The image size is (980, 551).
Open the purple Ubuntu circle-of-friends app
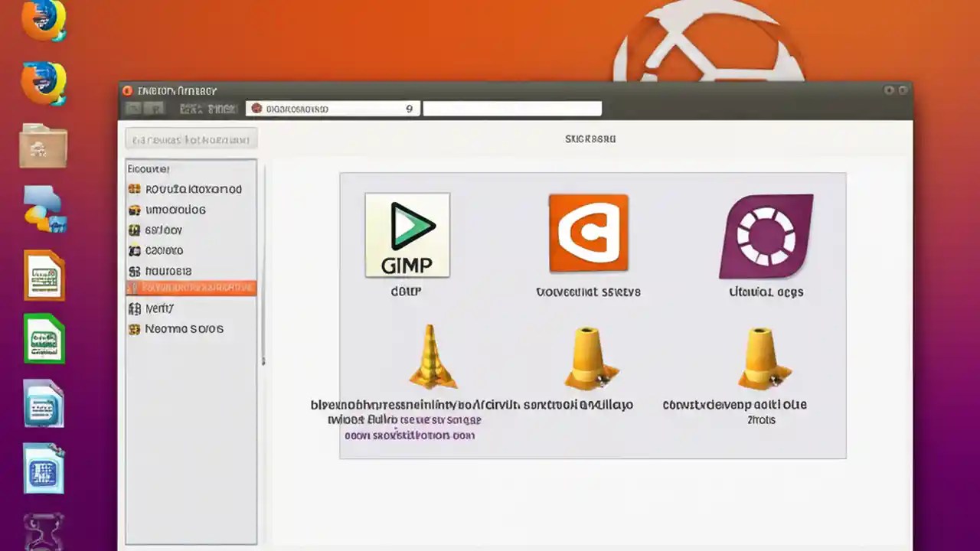764,233
